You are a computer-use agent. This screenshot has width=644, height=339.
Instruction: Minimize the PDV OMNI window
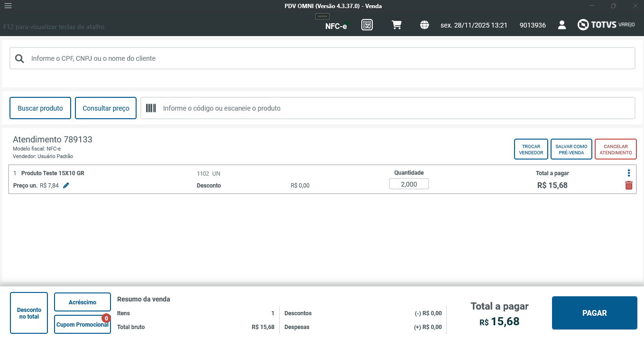(592, 6)
